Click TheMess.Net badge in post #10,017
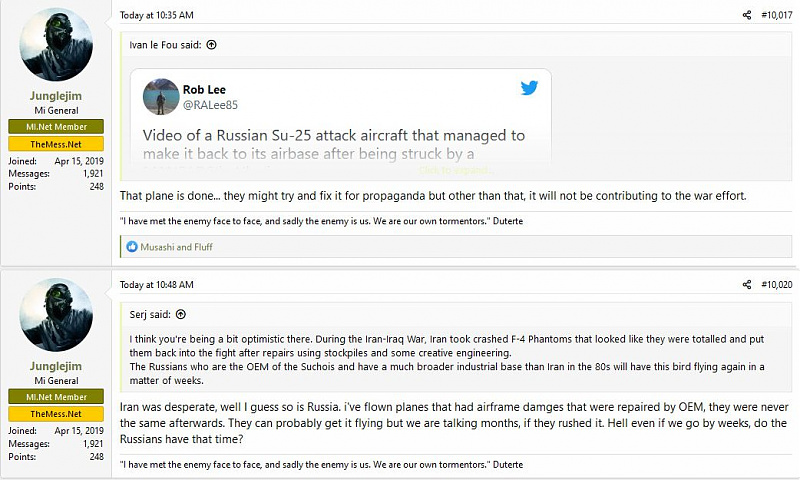 (x=56, y=144)
